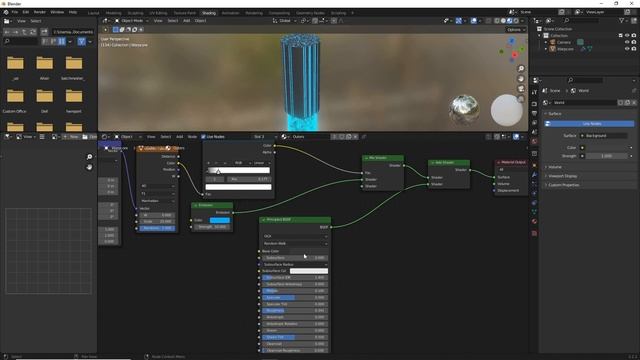
Task: Click the viewport zoom magnifier gizmo
Action: pyautogui.click(x=521, y=69)
